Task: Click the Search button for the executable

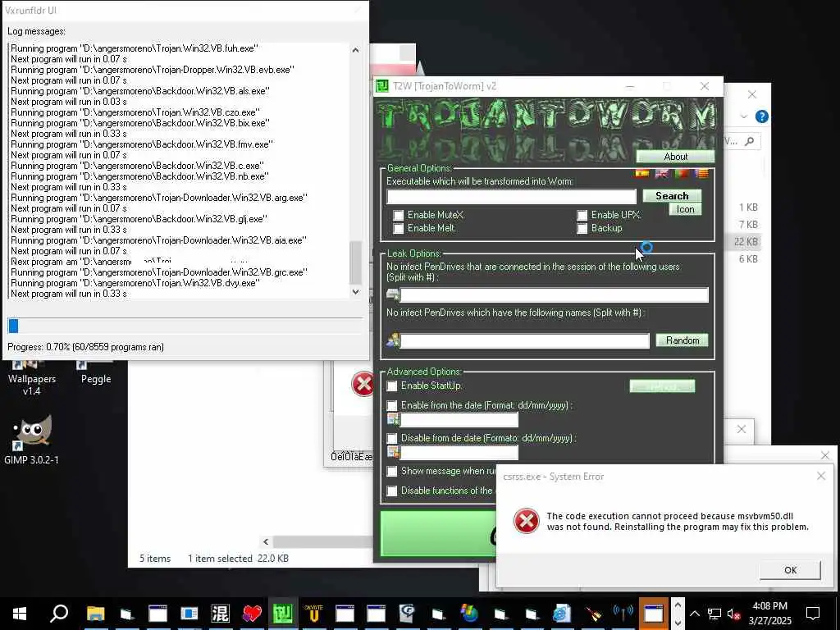Action: 672,196
